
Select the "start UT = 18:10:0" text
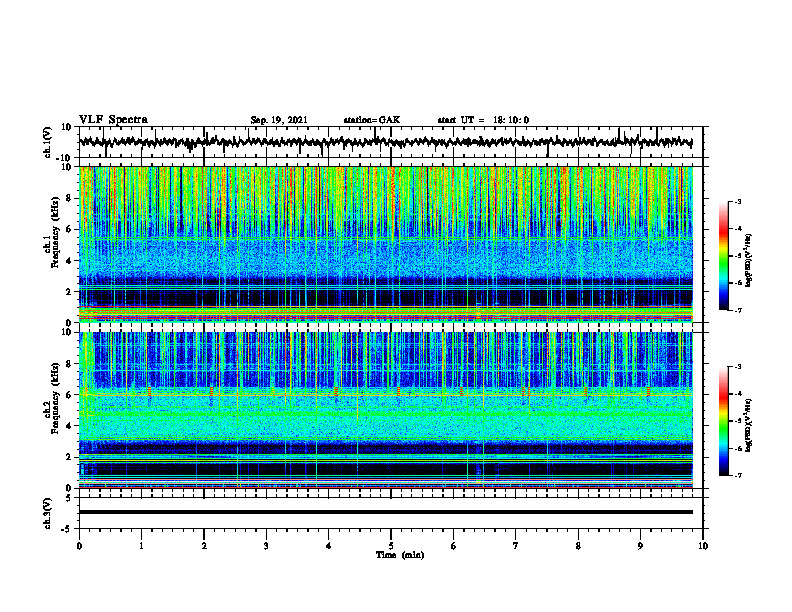483,120
